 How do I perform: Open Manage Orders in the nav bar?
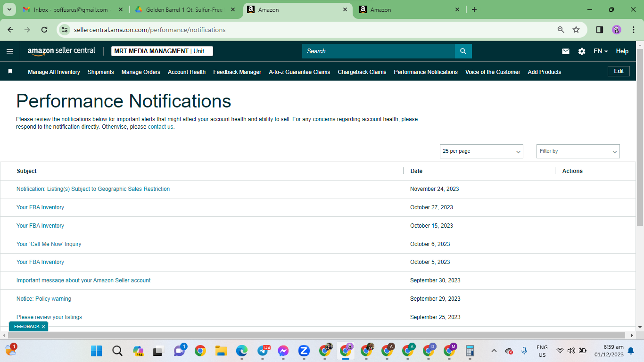click(x=141, y=72)
